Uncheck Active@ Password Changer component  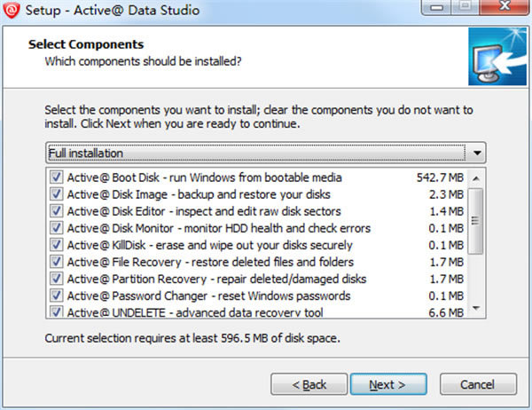click(57, 296)
